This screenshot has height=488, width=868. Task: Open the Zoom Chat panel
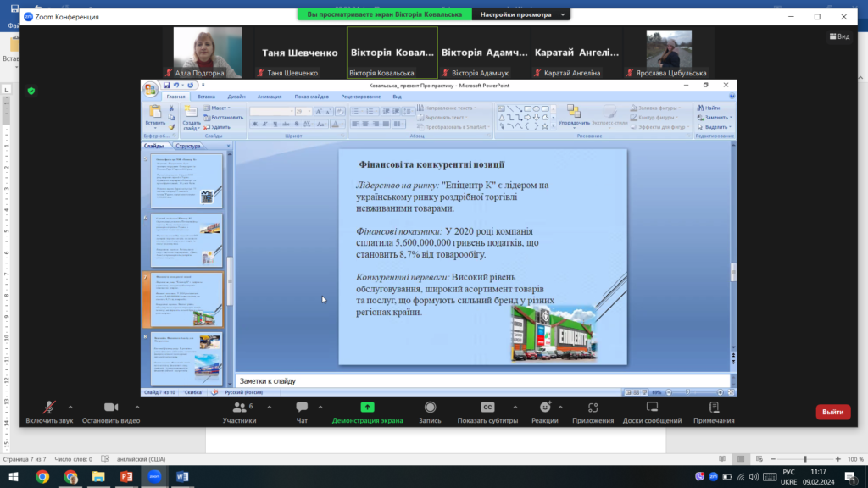(x=302, y=413)
